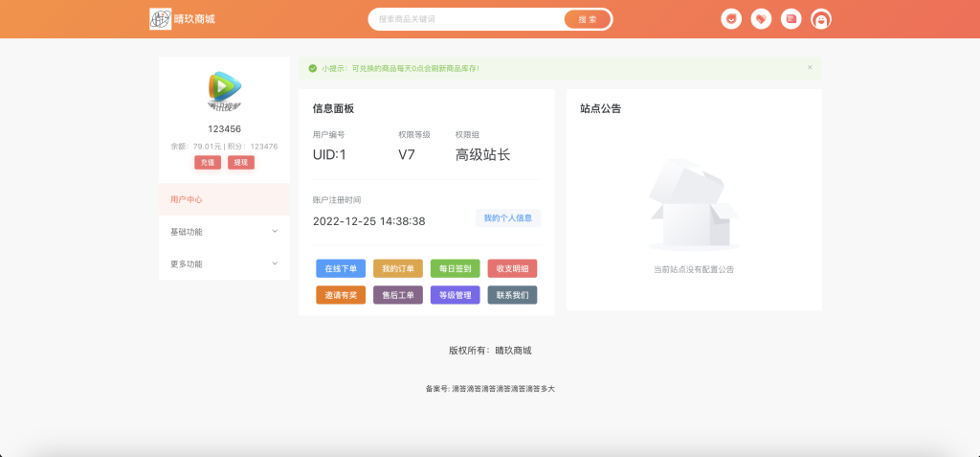Click the 提现 withdraw button

tap(240, 162)
